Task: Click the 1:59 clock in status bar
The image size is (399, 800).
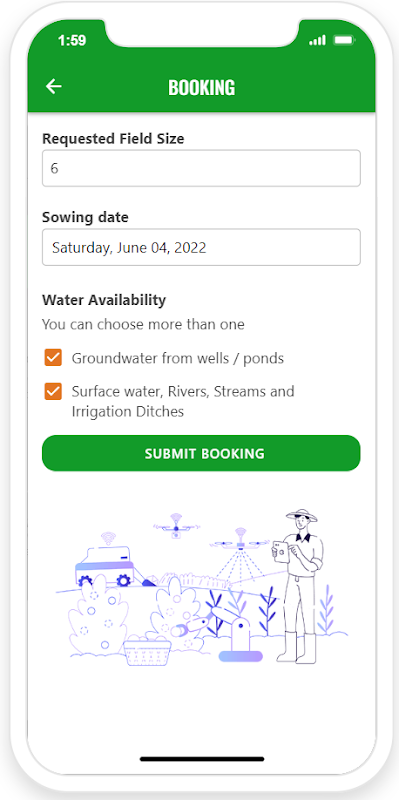Action: [72, 40]
